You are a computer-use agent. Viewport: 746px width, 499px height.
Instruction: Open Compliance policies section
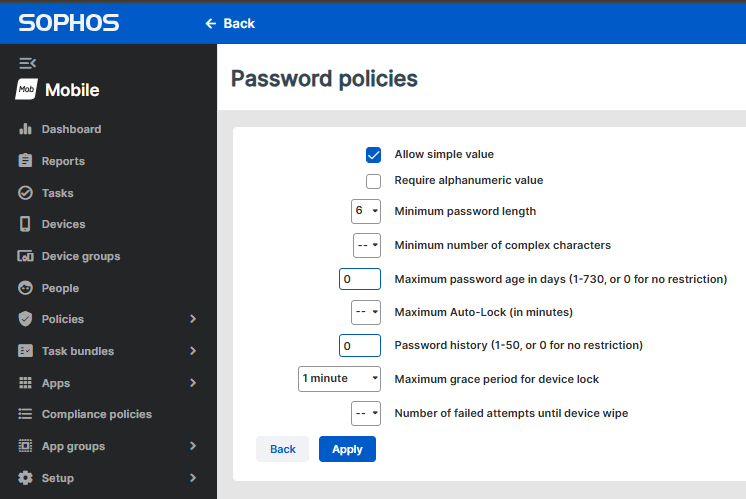tap(97, 414)
